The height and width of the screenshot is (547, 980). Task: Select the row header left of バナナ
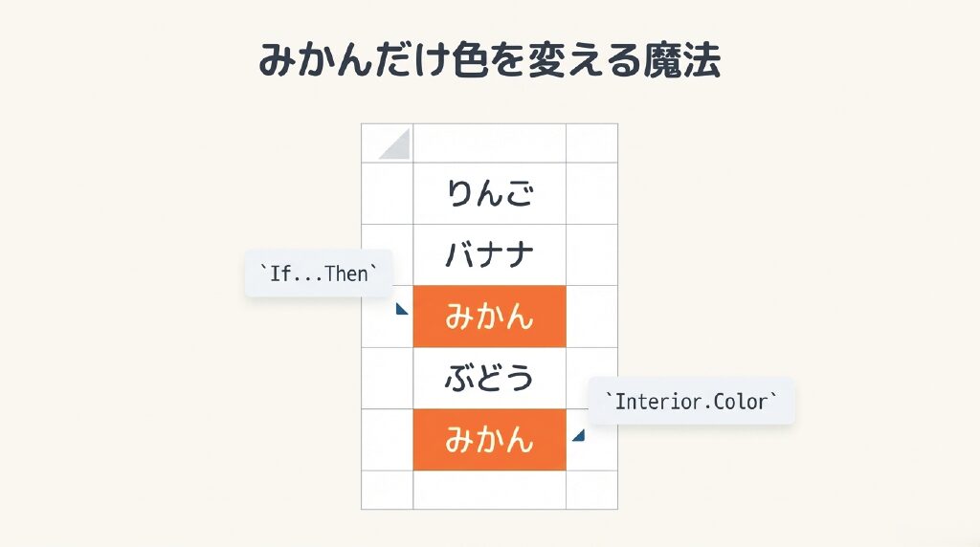pyautogui.click(x=387, y=255)
